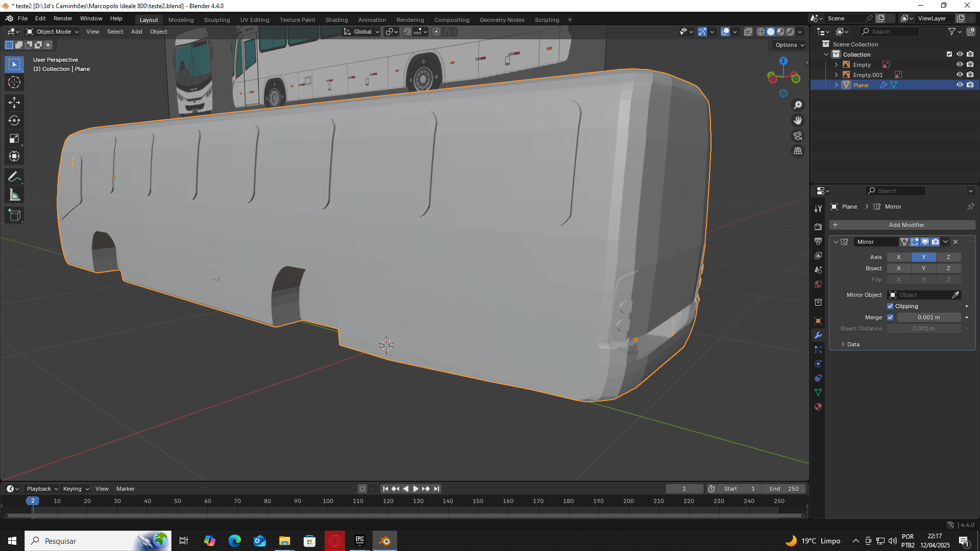980x551 pixels.
Task: Select the Annotate tool
Action: point(14,177)
